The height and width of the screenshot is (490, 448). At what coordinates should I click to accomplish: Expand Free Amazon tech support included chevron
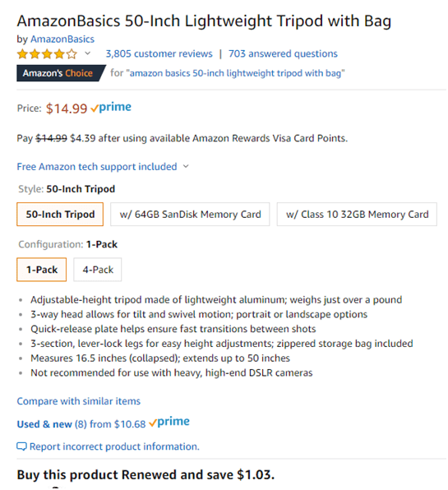point(186,166)
